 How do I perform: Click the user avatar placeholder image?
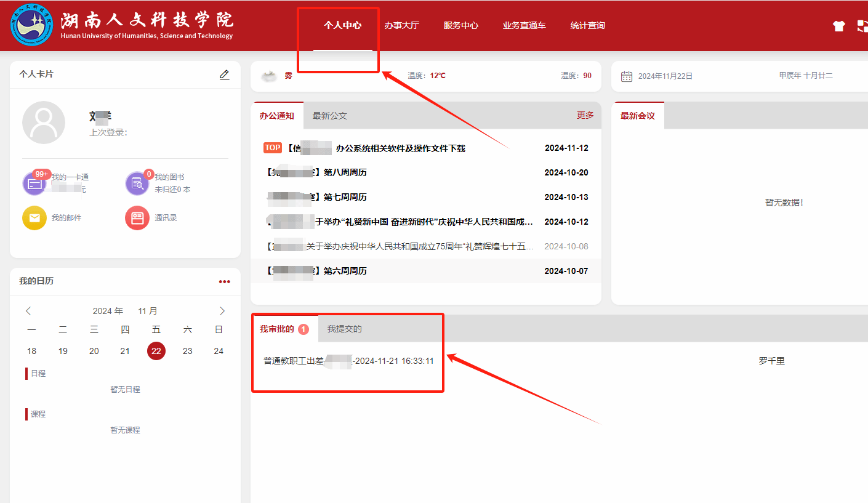[x=44, y=123]
